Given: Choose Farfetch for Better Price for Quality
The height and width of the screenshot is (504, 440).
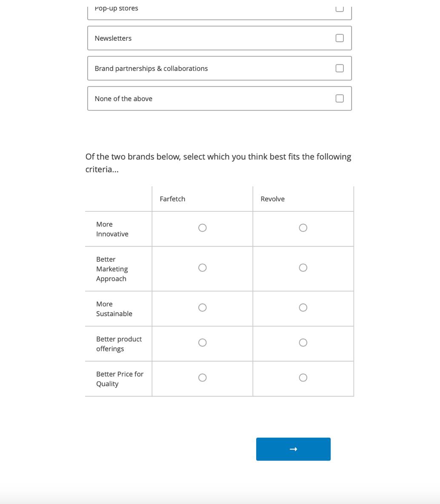Looking at the screenshot, I should [203, 378].
